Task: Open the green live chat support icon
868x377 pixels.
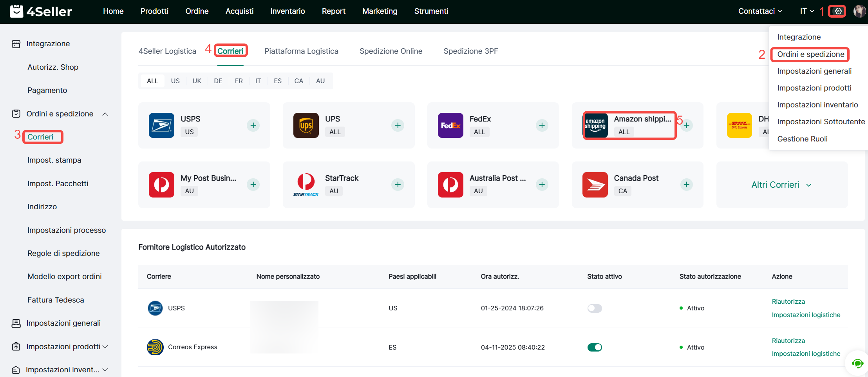Action: pos(857,364)
